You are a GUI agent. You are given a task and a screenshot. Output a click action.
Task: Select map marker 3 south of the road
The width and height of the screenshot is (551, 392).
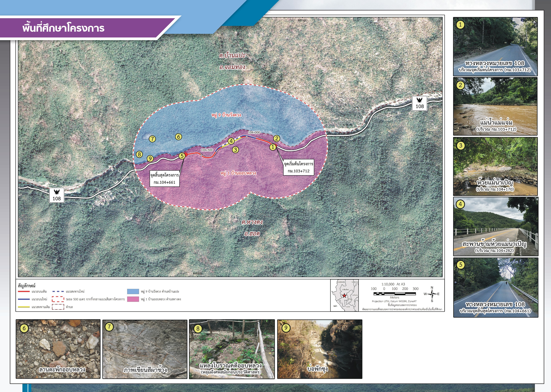point(235,150)
